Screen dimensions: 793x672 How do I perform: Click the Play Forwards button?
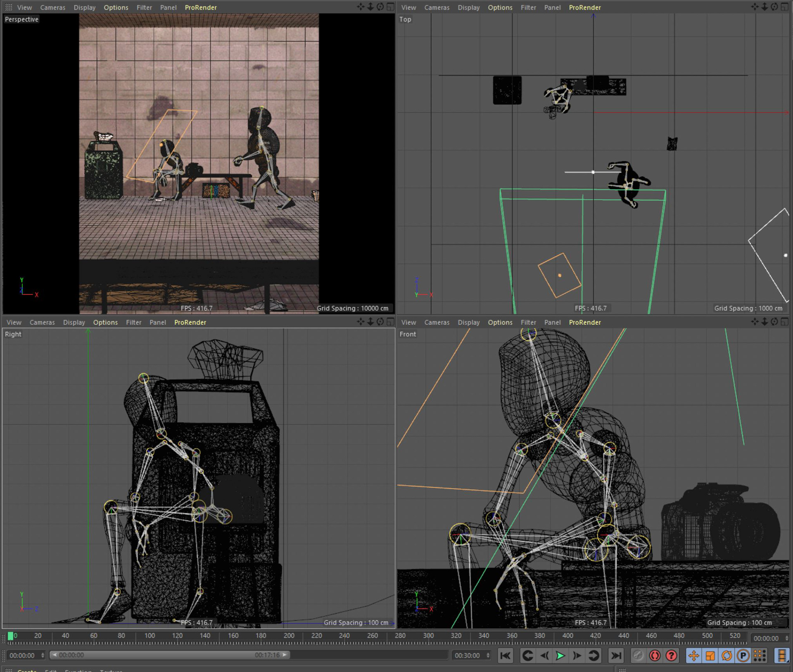click(560, 655)
